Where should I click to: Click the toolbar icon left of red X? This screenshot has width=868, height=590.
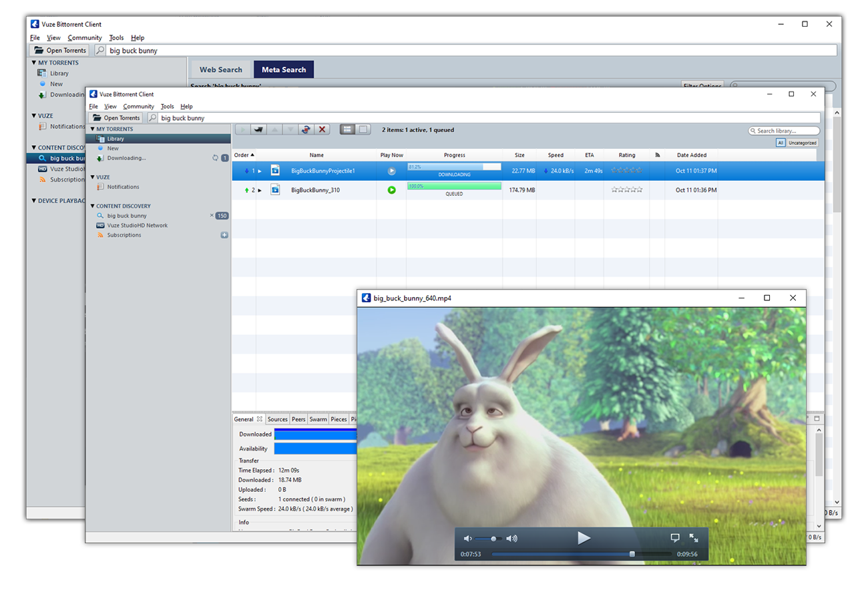(x=306, y=129)
